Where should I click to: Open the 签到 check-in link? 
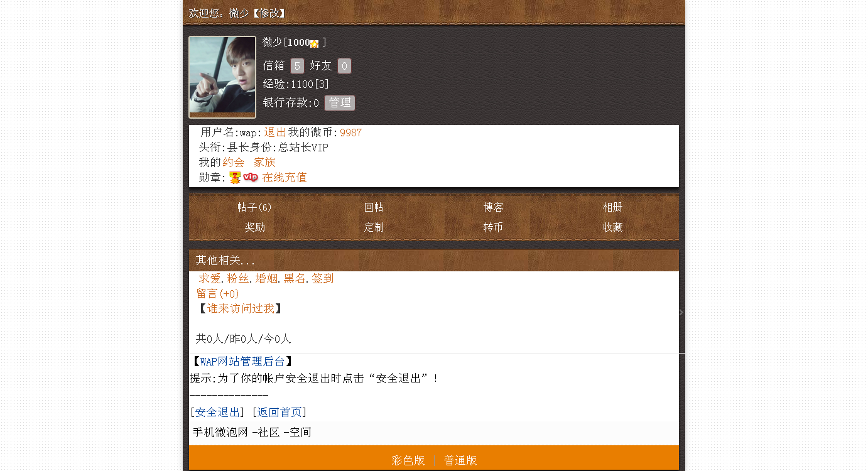[x=323, y=278]
